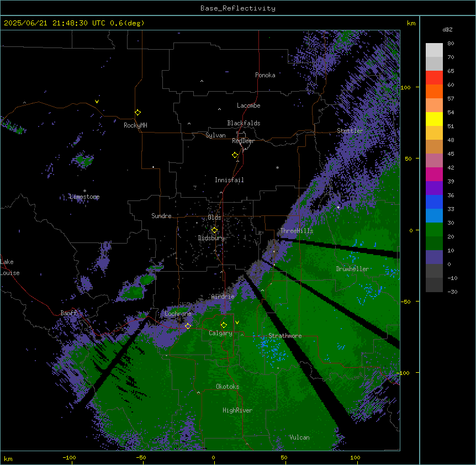Click the blue 36 dBZ legend swatch
This screenshot has height=465, width=476.
[x=434, y=202]
